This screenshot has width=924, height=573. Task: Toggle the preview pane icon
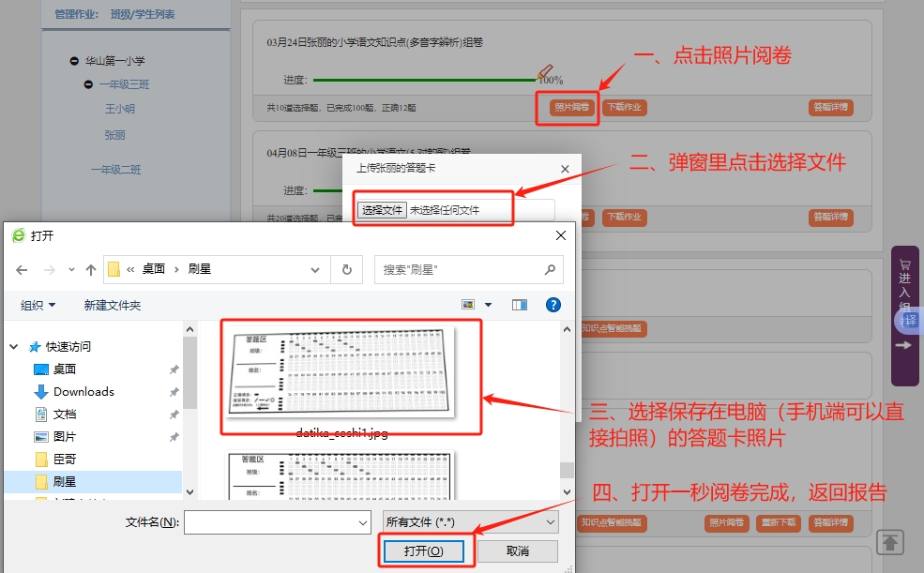(520, 305)
